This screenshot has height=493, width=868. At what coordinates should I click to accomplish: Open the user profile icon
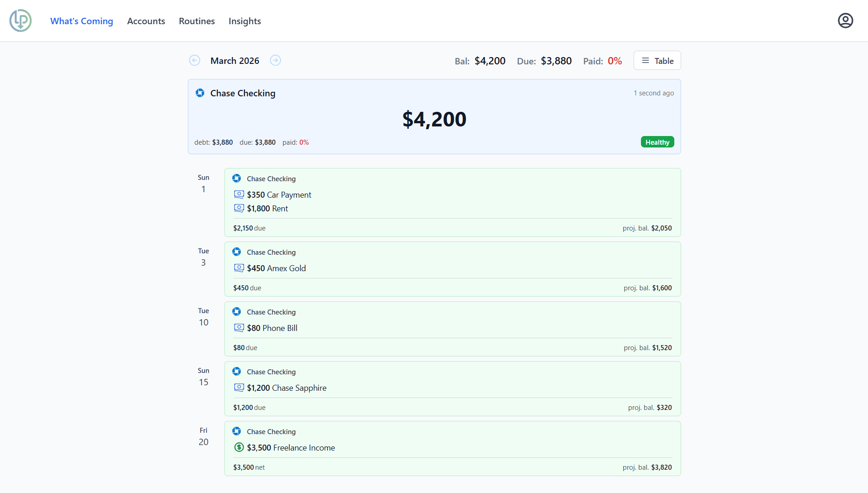pyautogui.click(x=845, y=21)
